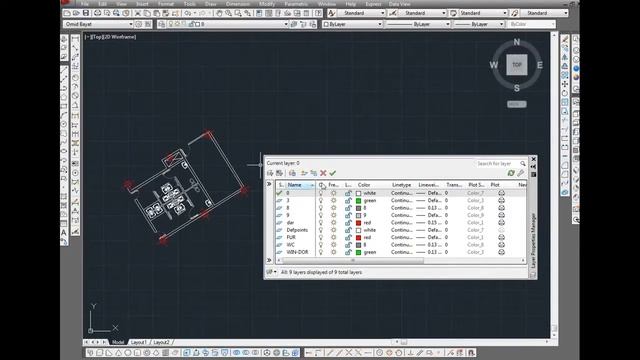Click the Text Style icon

[x=331, y=13]
